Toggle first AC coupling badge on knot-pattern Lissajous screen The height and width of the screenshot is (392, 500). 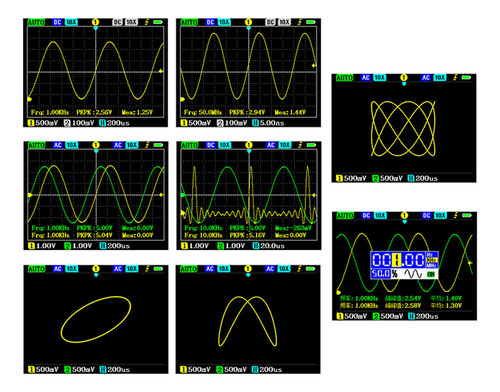click(366, 77)
